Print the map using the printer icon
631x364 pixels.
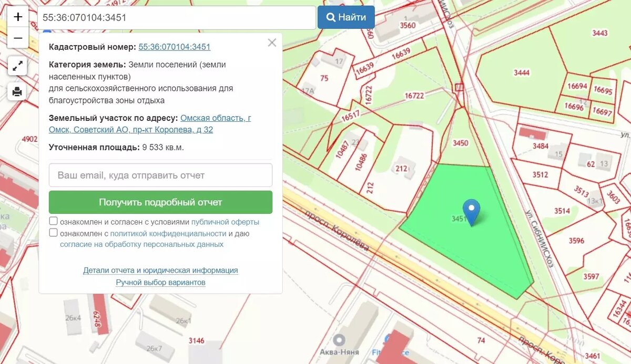point(17,91)
